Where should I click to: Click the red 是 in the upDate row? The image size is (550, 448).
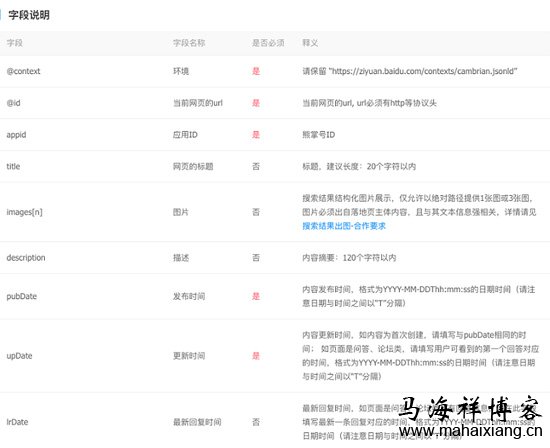tap(256, 356)
